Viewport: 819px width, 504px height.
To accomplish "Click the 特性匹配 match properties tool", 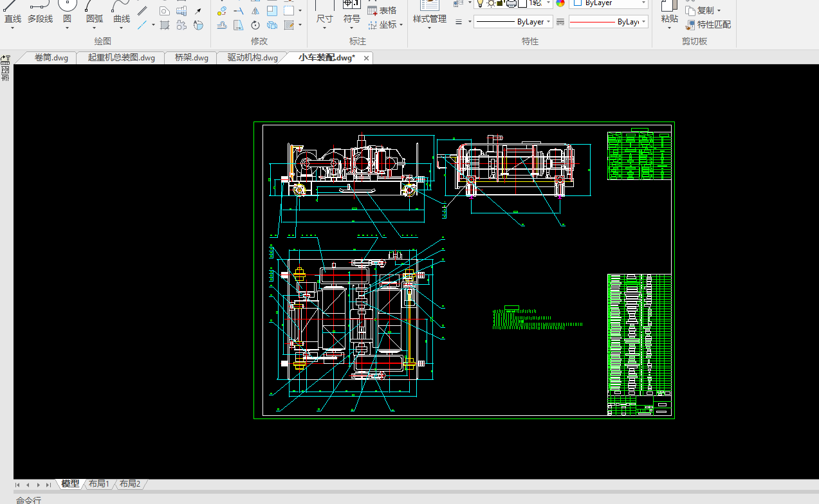I will tap(708, 25).
